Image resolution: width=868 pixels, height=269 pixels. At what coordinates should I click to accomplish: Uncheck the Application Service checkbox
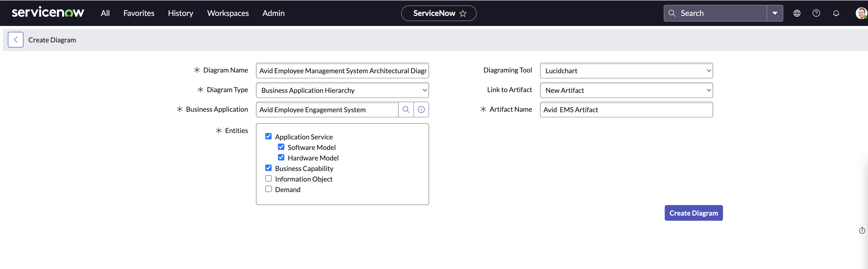pos(268,136)
